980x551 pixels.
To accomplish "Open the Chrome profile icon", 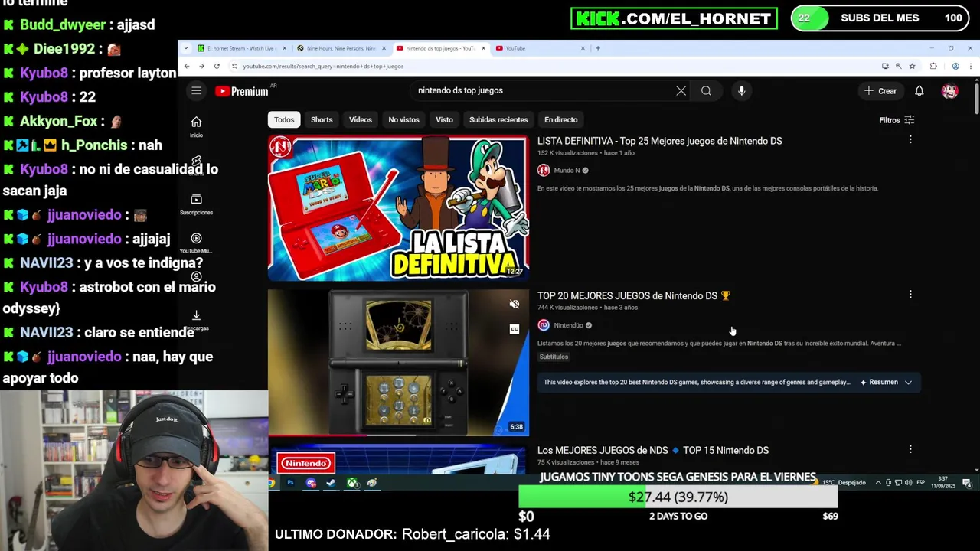I will (955, 67).
